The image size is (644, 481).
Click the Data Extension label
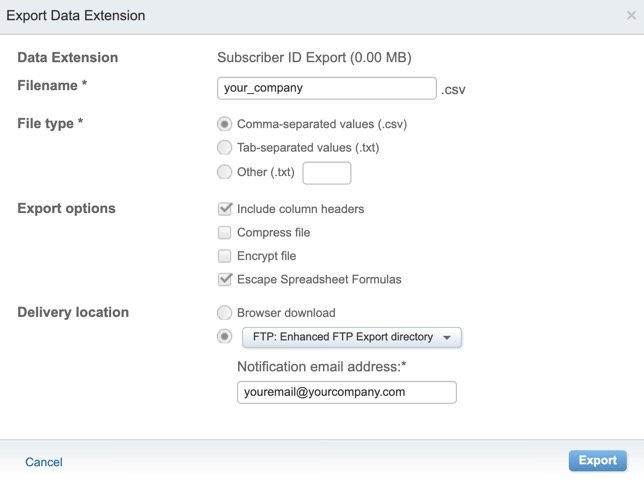[x=68, y=58]
